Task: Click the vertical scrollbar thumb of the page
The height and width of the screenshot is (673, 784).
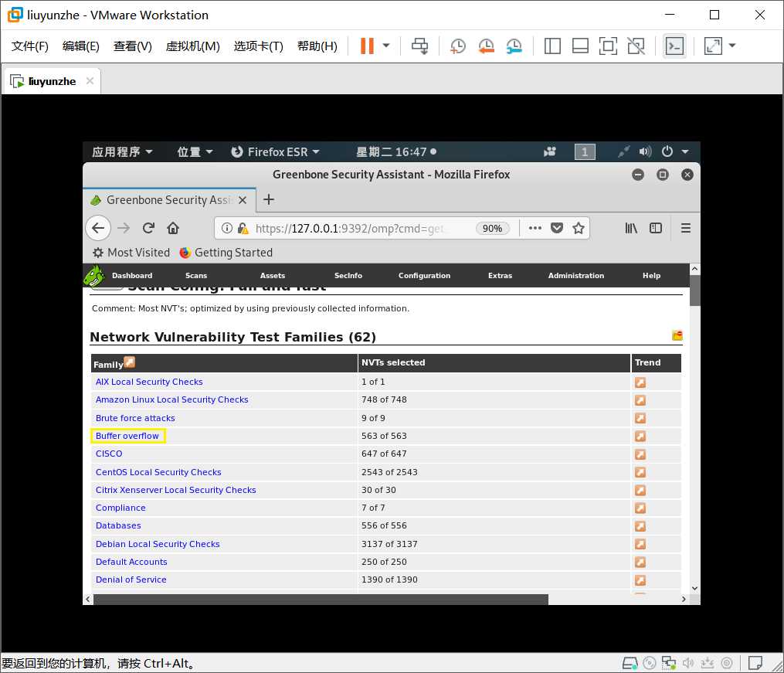Action: (694, 290)
